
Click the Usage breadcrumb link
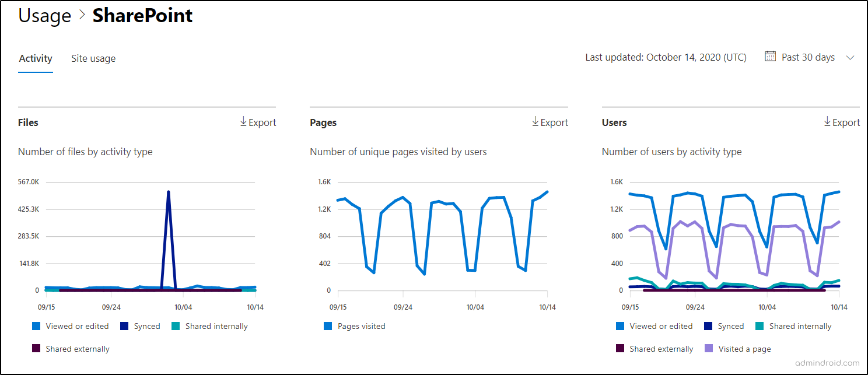[44, 15]
